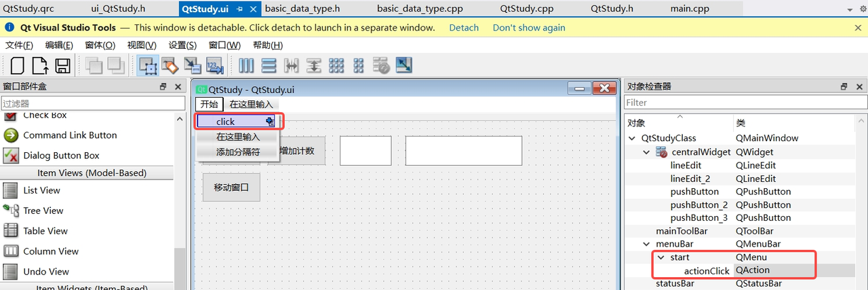
Task: Activate Edit Tab Order mode icon
Action: [x=214, y=66]
